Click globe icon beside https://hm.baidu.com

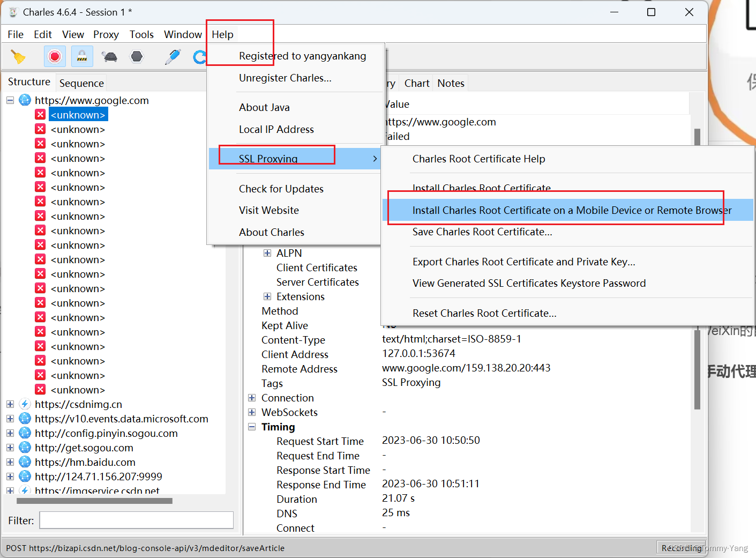[x=25, y=462]
